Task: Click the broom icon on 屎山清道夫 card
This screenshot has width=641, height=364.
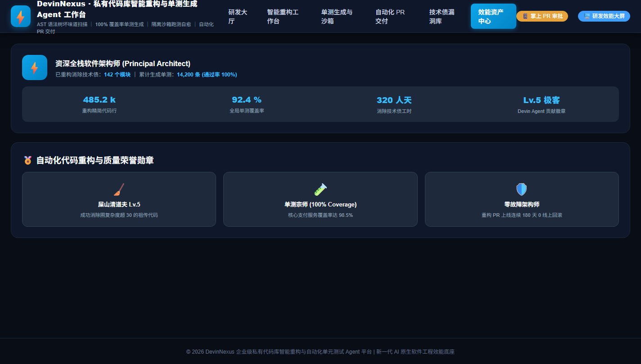Action: pos(119,189)
